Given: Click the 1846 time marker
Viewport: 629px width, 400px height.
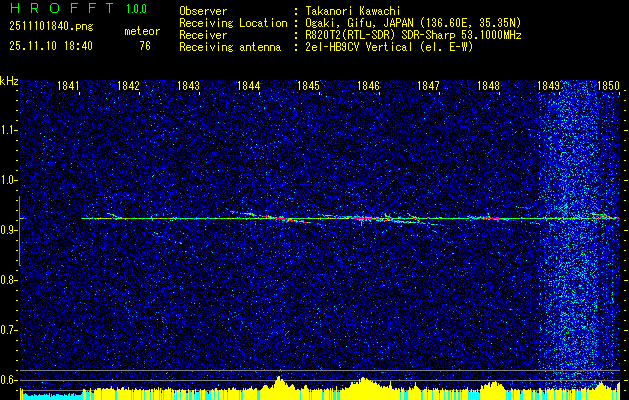Looking at the screenshot, I should [x=368, y=85].
